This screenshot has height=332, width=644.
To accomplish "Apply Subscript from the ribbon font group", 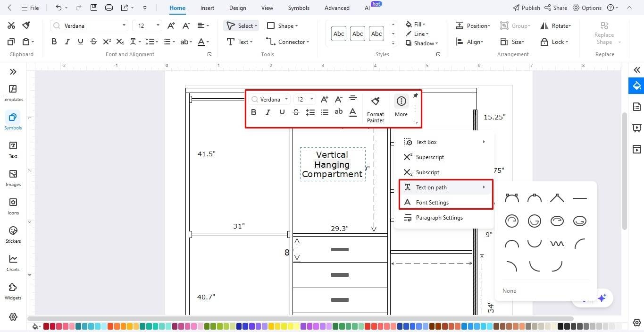I will point(120,42).
